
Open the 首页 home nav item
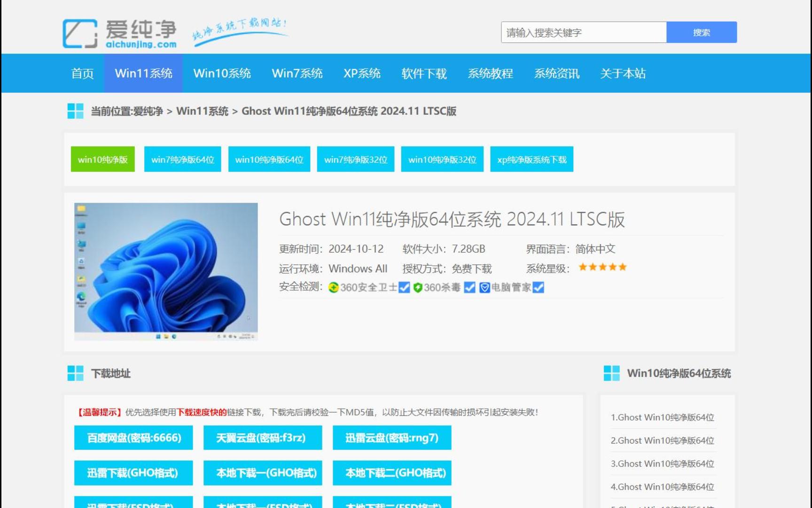82,73
